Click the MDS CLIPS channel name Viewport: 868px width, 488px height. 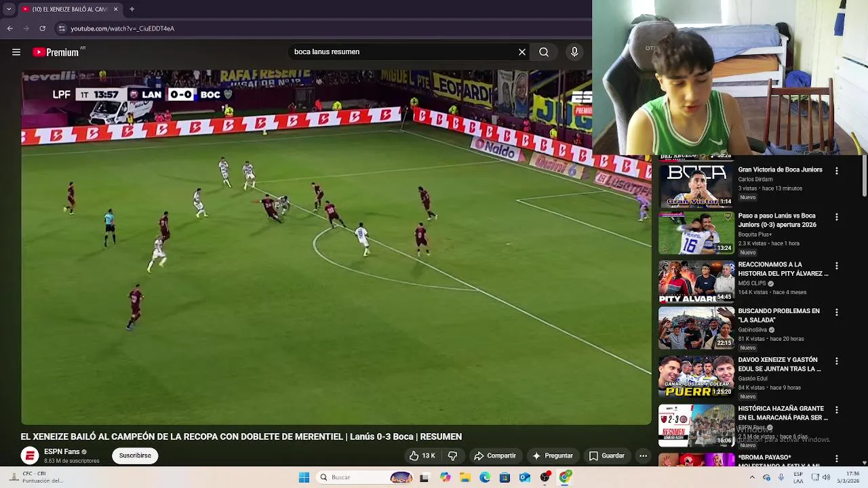point(752,283)
